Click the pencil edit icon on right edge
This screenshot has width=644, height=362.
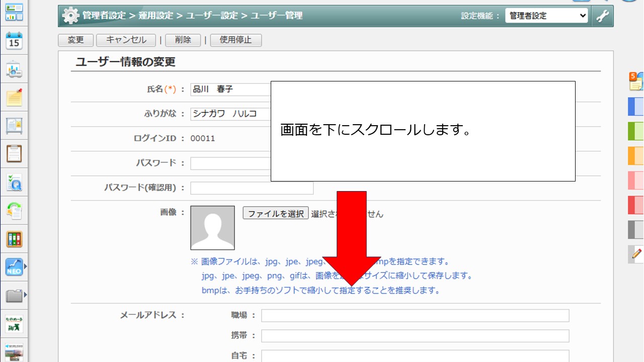tap(636, 254)
